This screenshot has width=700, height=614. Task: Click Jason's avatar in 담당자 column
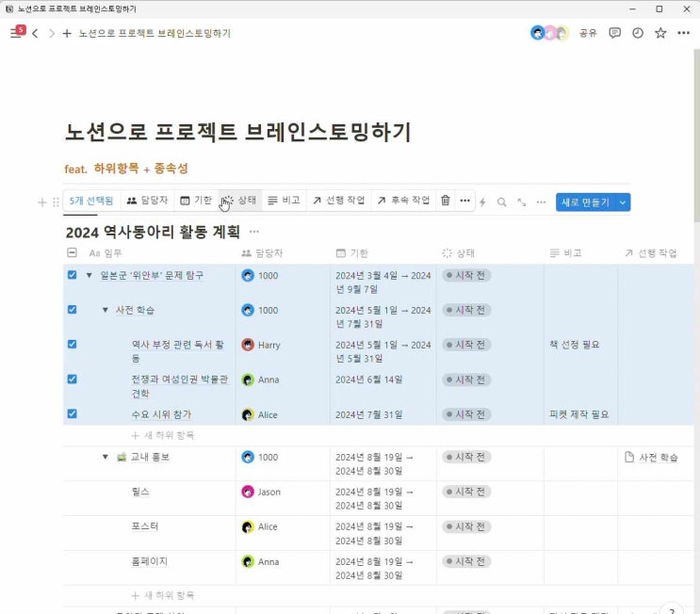[248, 492]
